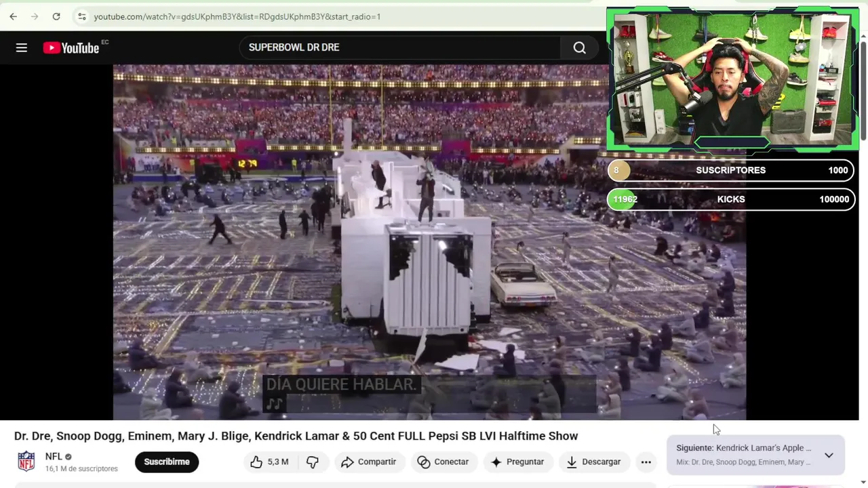Open the NFL channel avatar
This screenshot has height=488, width=868.
26,462
